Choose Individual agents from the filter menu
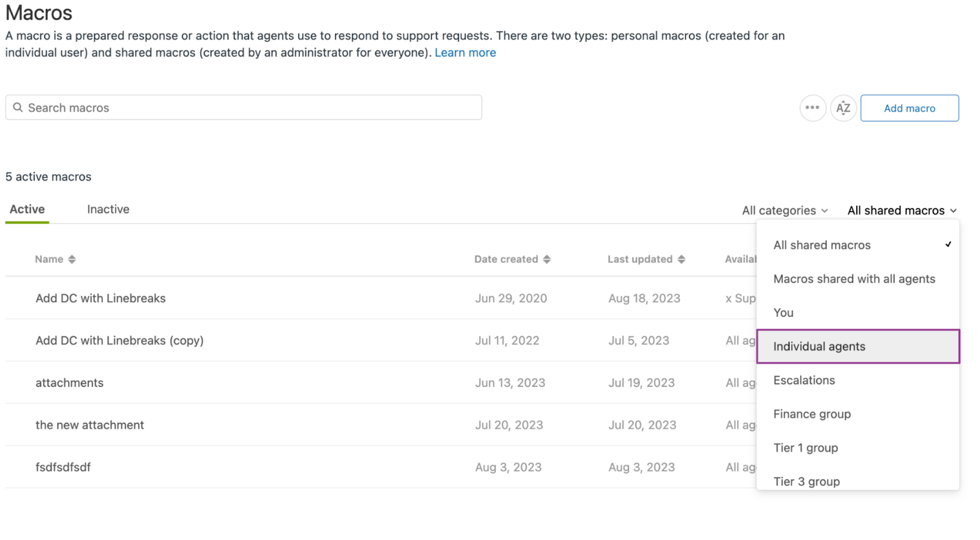 (x=819, y=347)
